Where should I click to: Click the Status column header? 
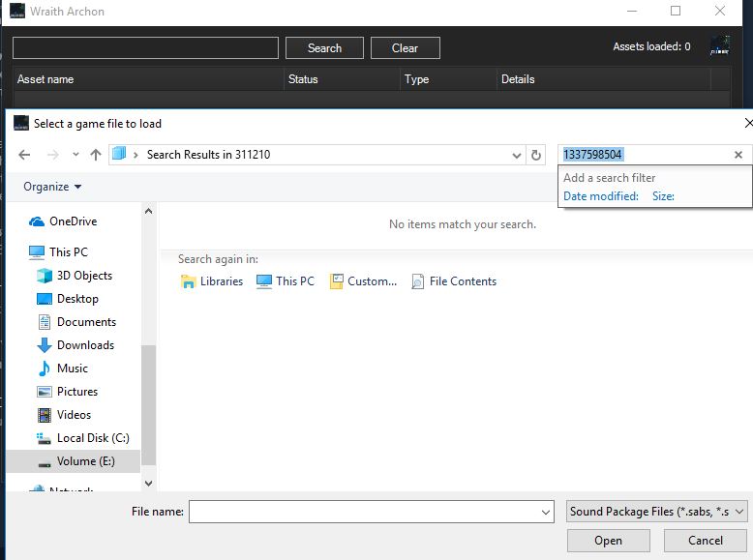[x=343, y=79]
